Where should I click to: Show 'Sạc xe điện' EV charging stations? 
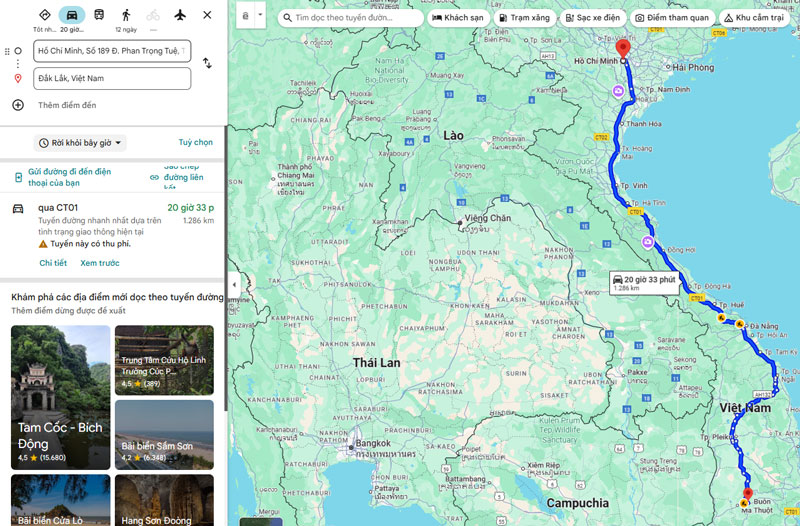(592, 18)
